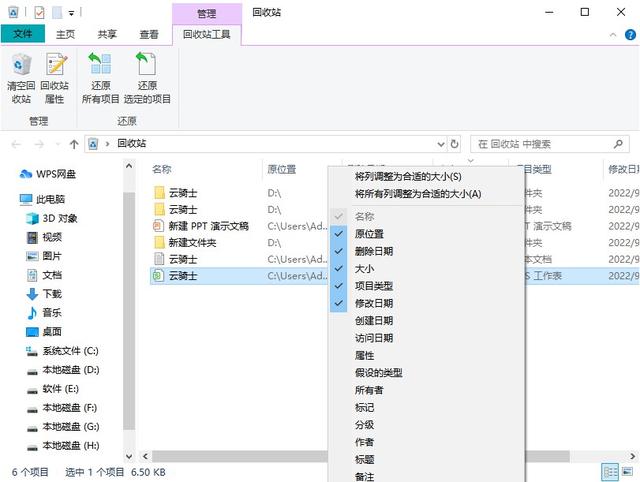Click horizontal scrollbar right arrow
Image resolution: width=640 pixels, height=482 pixels.
[x=632, y=456]
